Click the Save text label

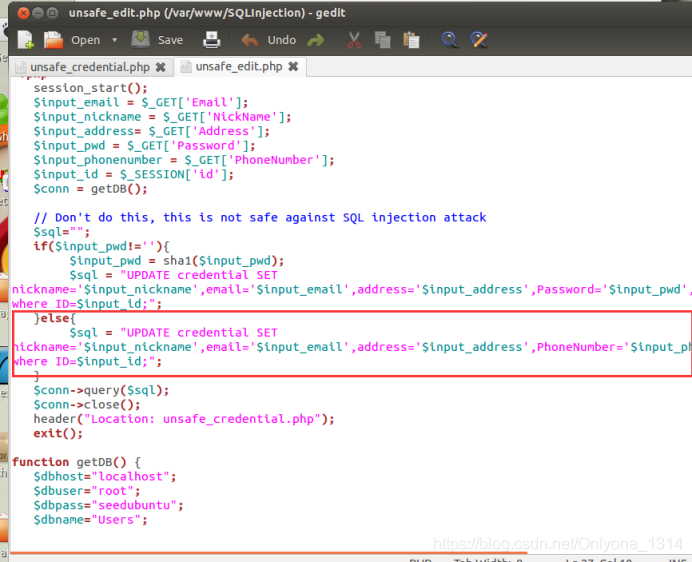click(x=170, y=40)
